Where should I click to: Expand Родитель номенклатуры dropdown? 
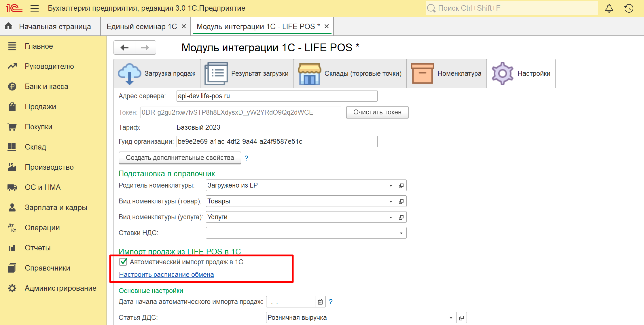pos(391,186)
